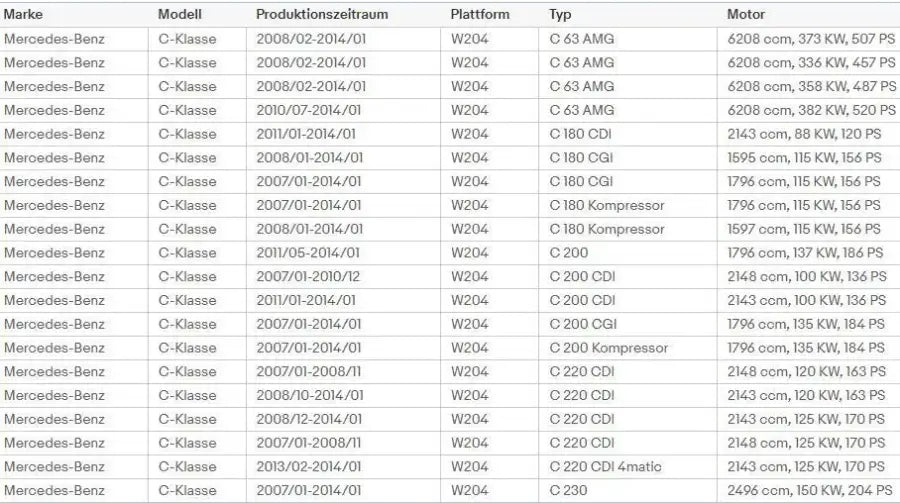Select the 2143 ccm, 88 KW, 120 PS cell

click(x=804, y=134)
